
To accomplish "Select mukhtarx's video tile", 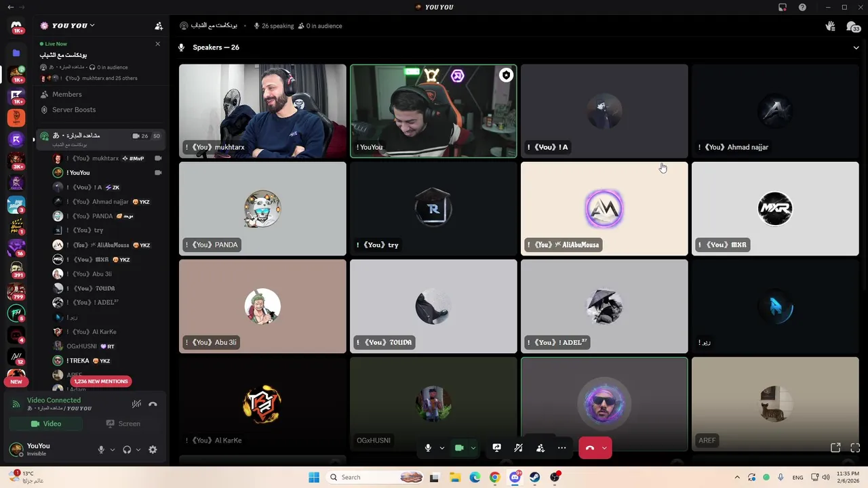I will [x=262, y=111].
